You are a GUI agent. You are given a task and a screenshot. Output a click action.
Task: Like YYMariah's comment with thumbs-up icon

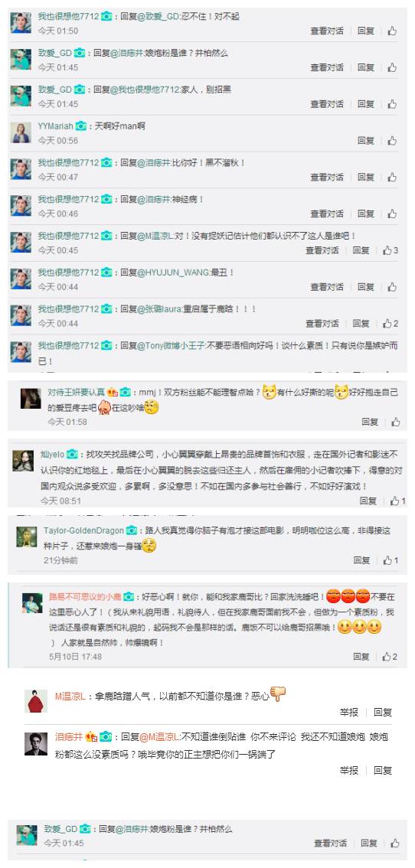pyautogui.click(x=392, y=141)
